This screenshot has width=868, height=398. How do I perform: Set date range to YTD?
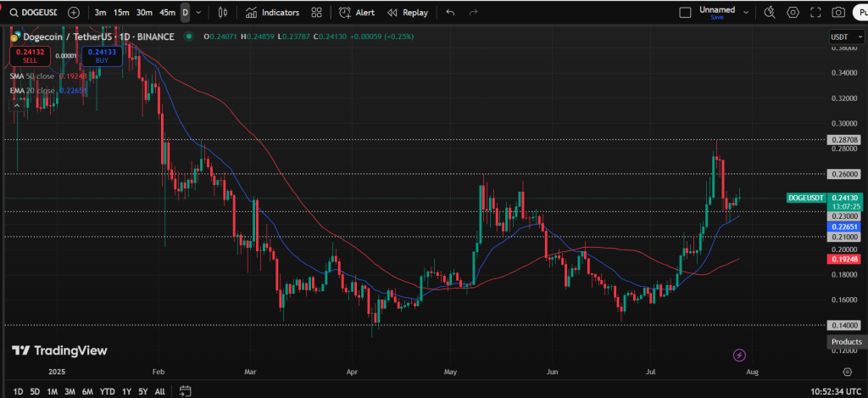point(108,391)
